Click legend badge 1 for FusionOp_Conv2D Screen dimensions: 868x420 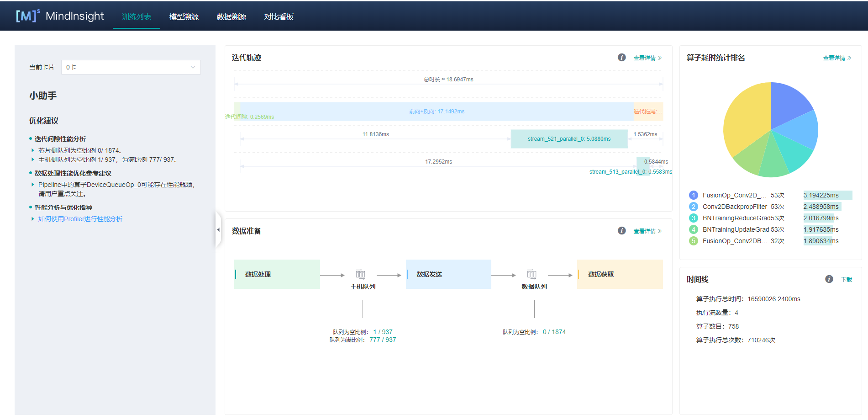pyautogui.click(x=693, y=195)
